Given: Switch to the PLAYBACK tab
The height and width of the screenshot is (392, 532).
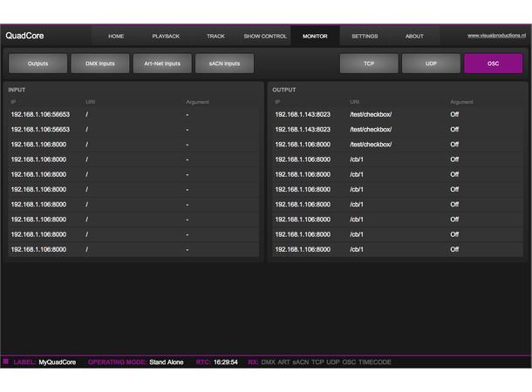Looking at the screenshot, I should pyautogui.click(x=166, y=37).
